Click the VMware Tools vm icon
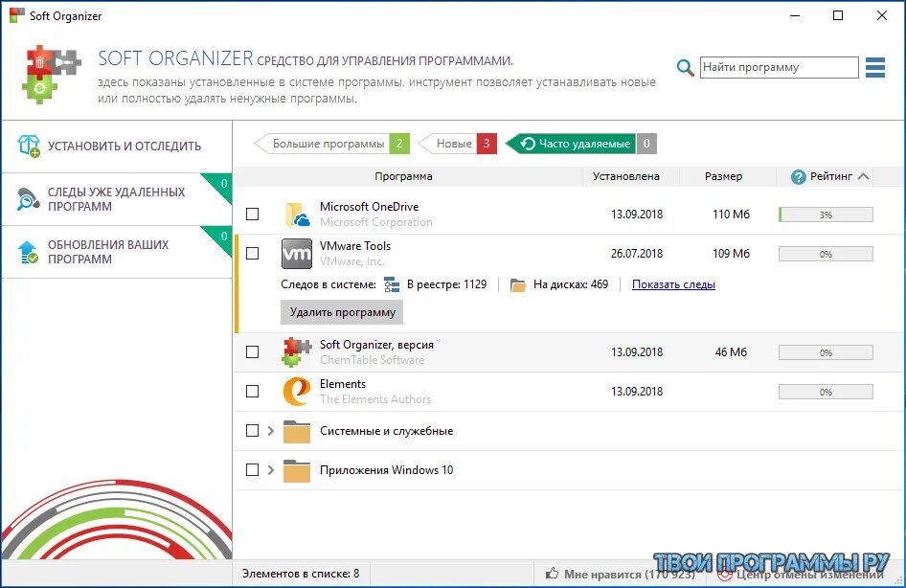The width and height of the screenshot is (906, 588). tap(297, 254)
